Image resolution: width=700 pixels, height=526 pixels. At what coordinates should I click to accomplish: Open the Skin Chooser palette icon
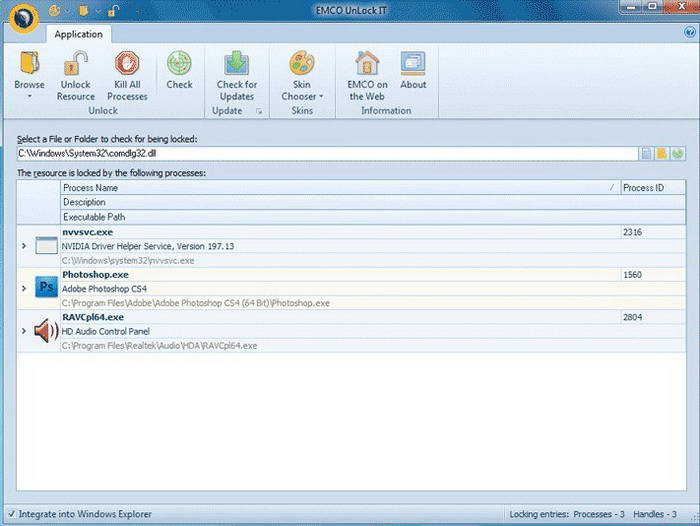tap(302, 63)
